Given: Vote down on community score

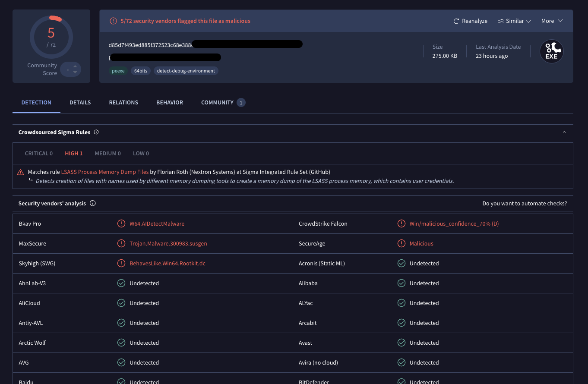Looking at the screenshot, I should (75, 72).
